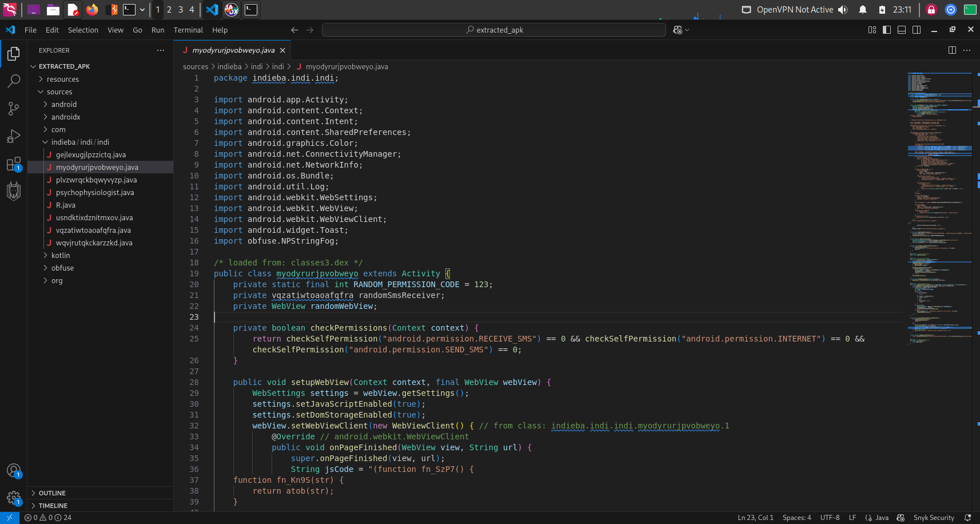The width and height of the screenshot is (980, 524).
Task: Open system volume speaker icon
Action: click(x=843, y=10)
